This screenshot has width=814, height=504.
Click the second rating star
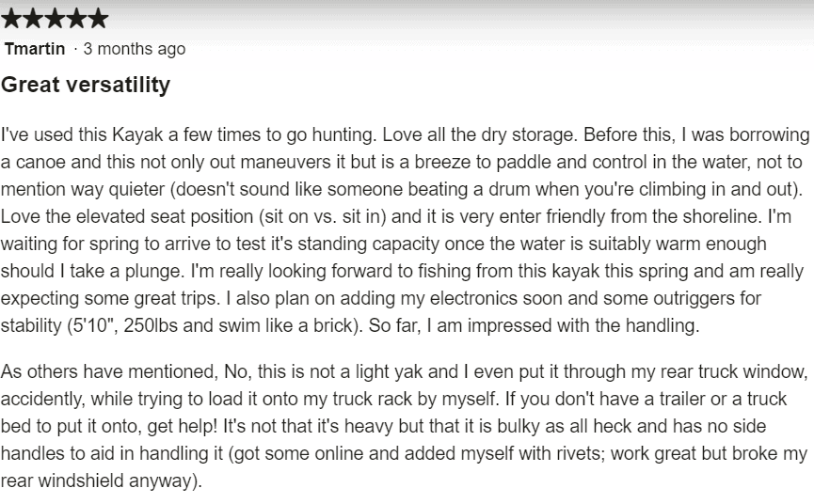(x=33, y=19)
